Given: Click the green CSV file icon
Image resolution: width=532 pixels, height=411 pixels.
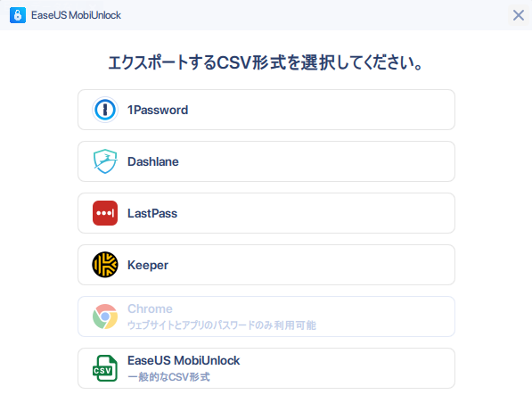Looking at the screenshot, I should [x=105, y=368].
